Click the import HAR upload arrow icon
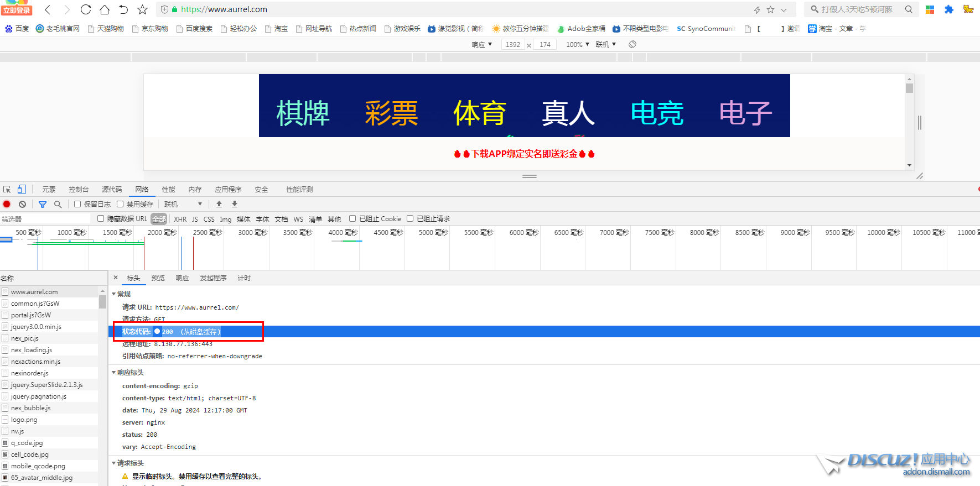 tap(219, 204)
